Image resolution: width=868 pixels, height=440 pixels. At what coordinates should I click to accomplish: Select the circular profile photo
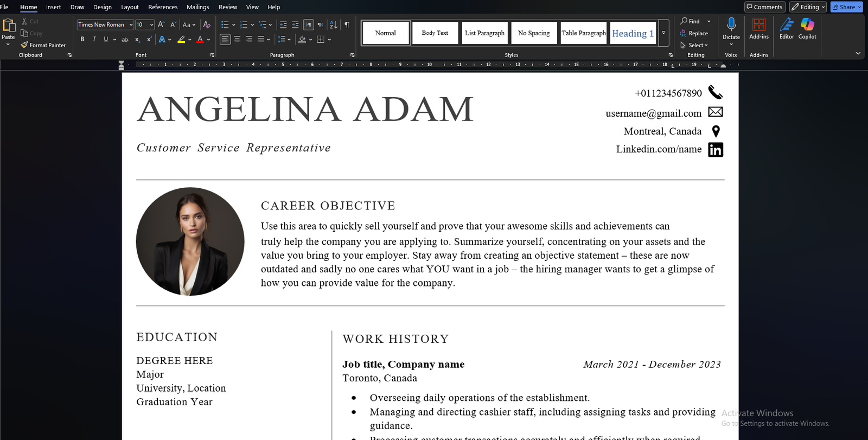[x=190, y=241]
